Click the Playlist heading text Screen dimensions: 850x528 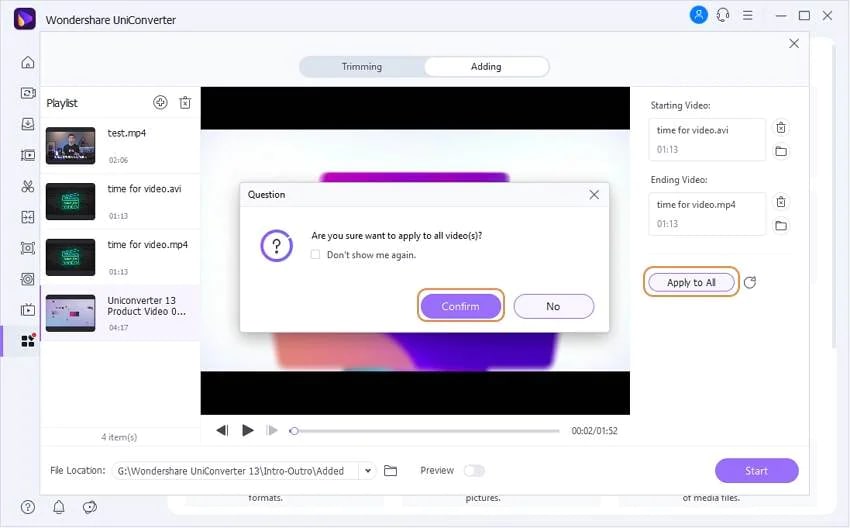point(62,103)
